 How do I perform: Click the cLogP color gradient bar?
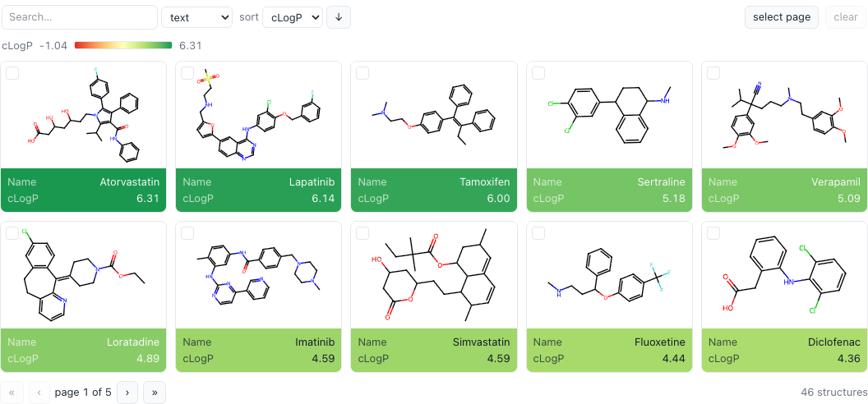coord(123,45)
